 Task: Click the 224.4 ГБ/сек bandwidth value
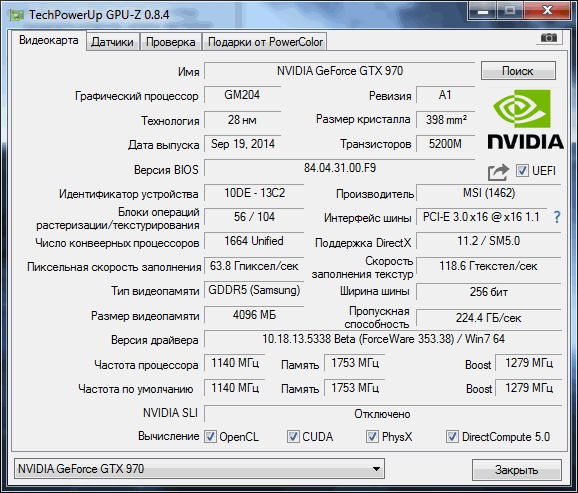pyautogui.click(x=488, y=318)
